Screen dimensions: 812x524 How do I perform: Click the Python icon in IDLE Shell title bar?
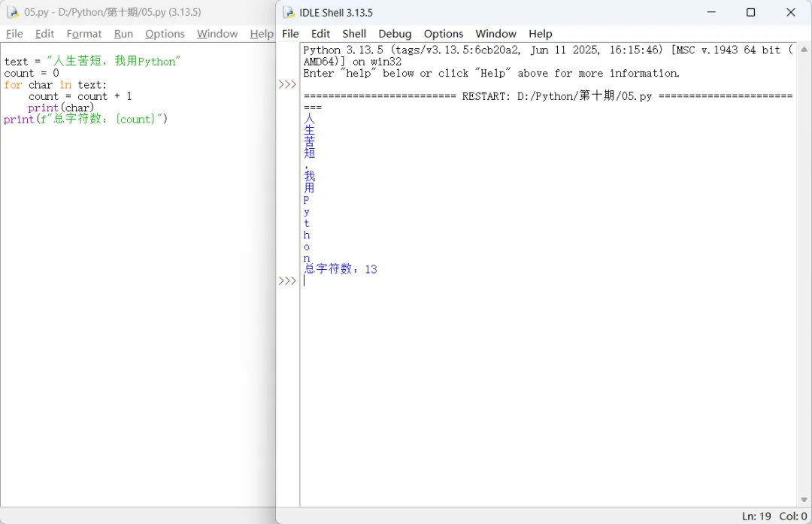click(289, 13)
